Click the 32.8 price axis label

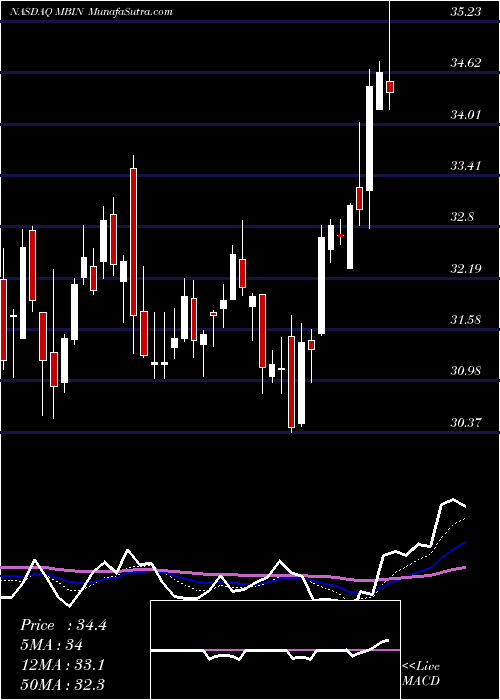(x=462, y=217)
